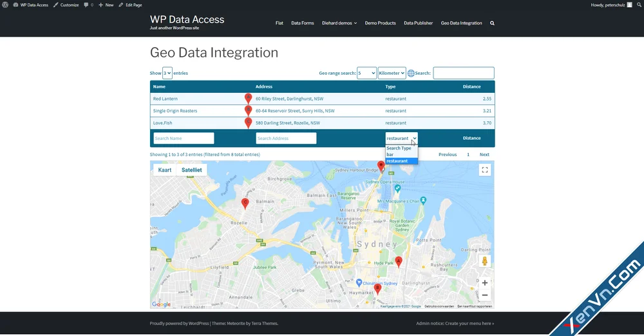Screen dimensions: 644x336
Task: Open the Kilometer unit dropdown
Action: click(x=392, y=73)
